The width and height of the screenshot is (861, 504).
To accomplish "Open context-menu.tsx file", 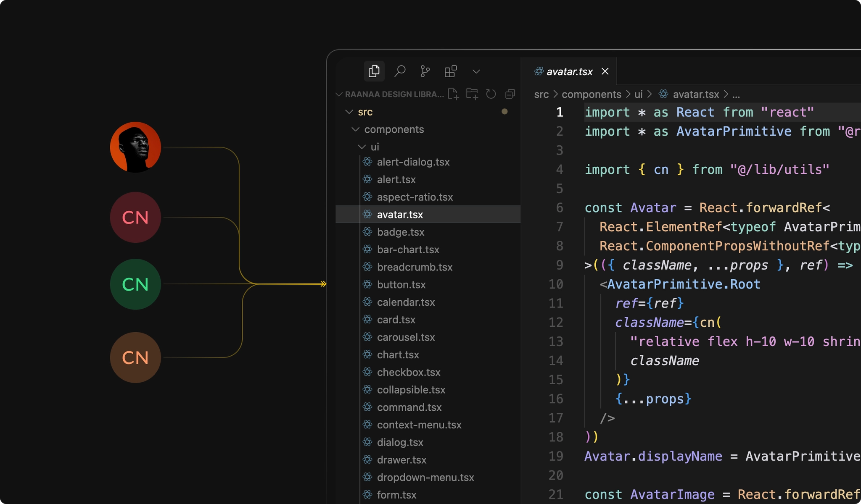I will [x=419, y=425].
